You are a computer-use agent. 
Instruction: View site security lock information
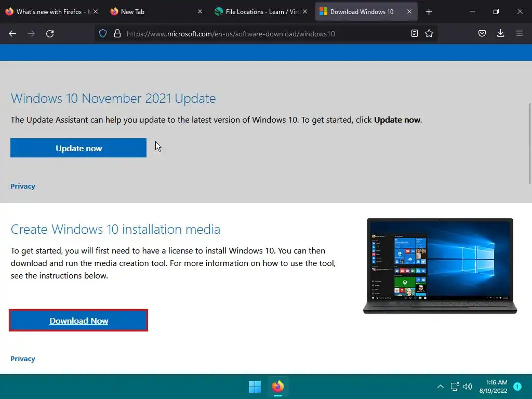117,33
